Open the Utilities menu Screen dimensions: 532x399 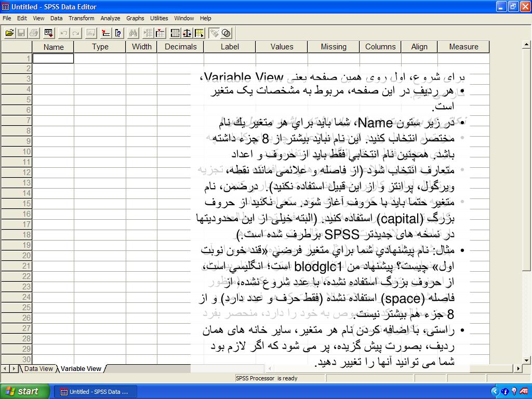tap(159, 18)
